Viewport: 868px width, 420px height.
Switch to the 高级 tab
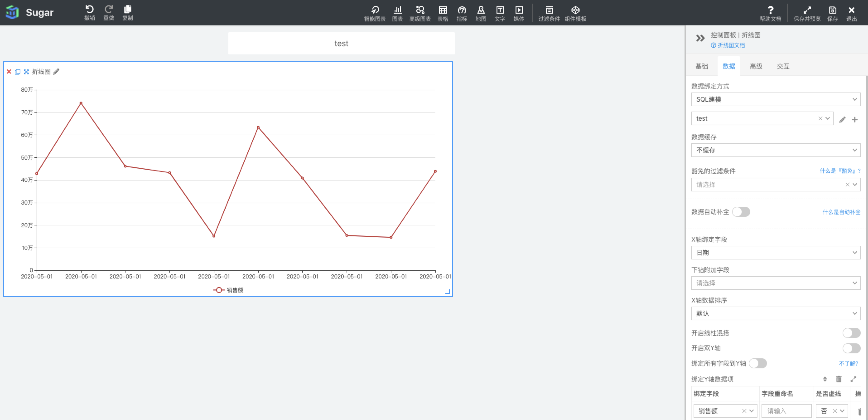756,66
